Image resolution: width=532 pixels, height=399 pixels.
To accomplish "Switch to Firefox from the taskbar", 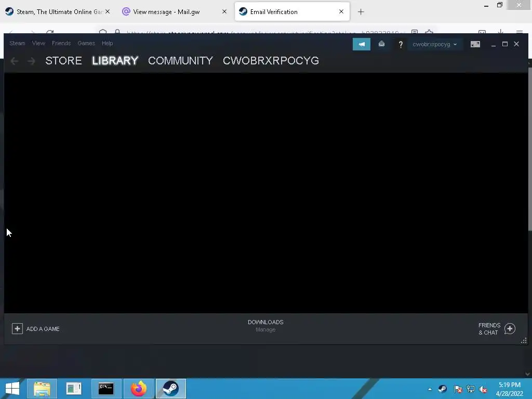I will (138, 389).
